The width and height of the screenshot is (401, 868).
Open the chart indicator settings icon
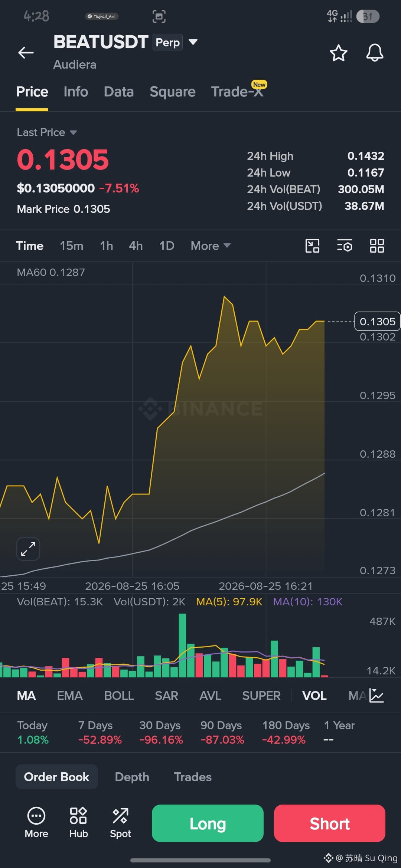(345, 246)
